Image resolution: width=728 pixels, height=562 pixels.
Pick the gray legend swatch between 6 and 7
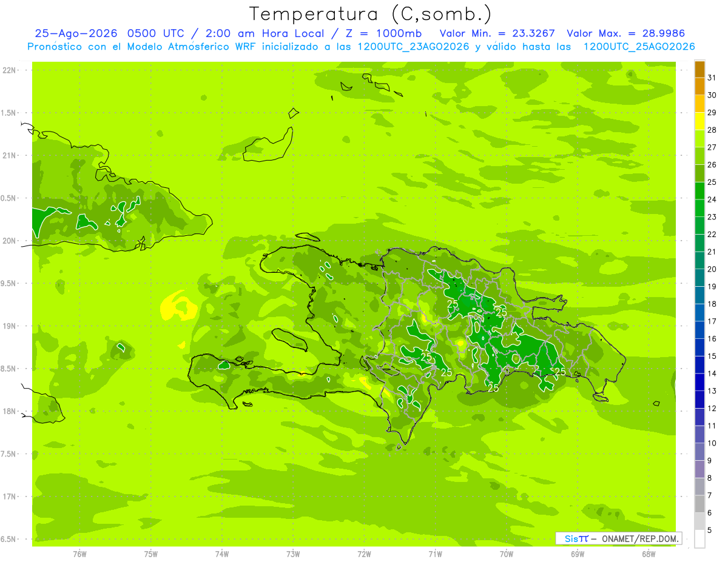tap(699, 504)
